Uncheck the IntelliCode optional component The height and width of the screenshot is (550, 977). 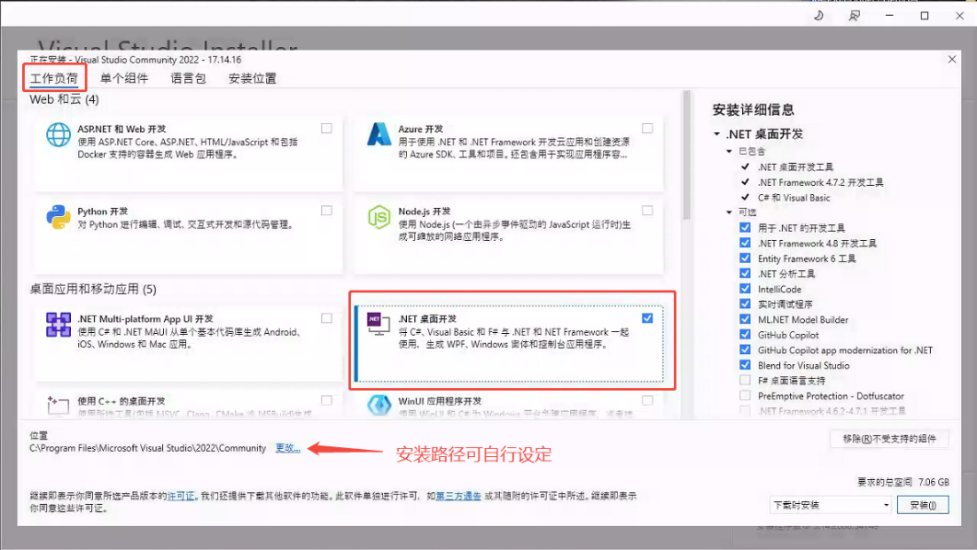pyautogui.click(x=745, y=288)
